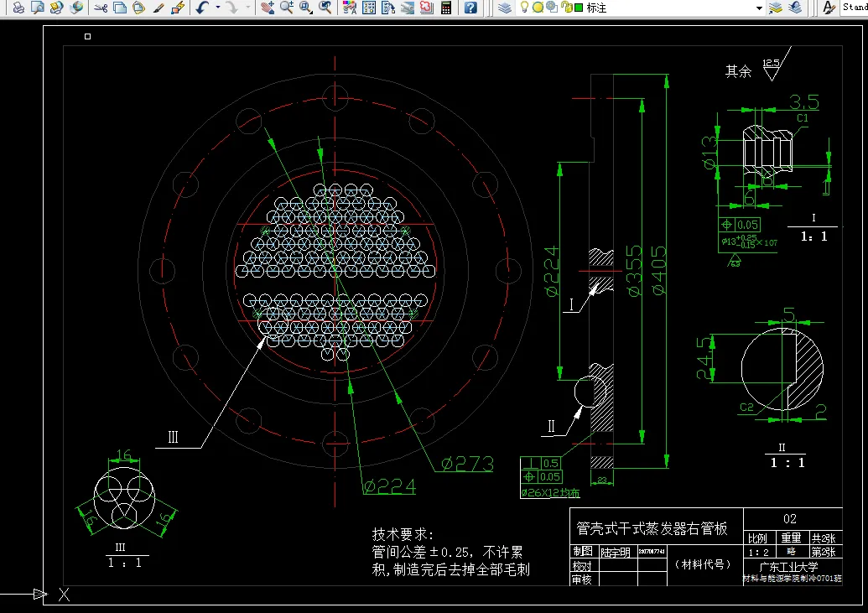Click Make Object's Layer Current icon
The width and height of the screenshot is (868, 613).
pos(776,8)
